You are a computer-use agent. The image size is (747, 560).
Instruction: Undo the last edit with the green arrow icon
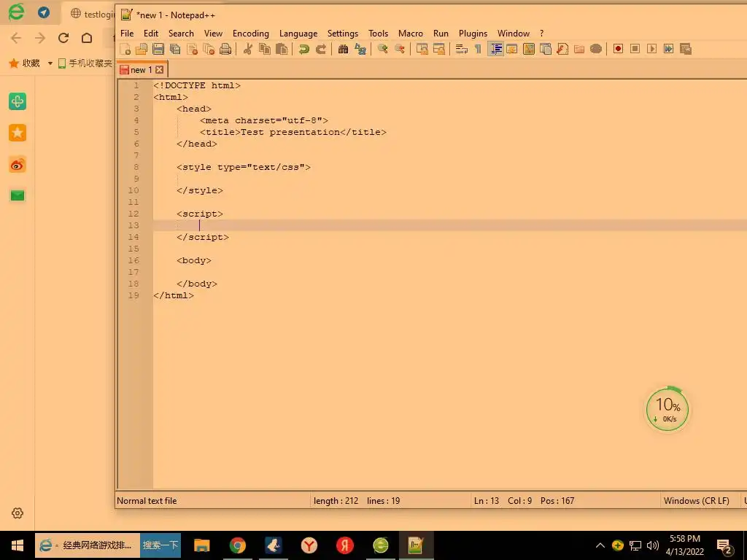(x=304, y=49)
